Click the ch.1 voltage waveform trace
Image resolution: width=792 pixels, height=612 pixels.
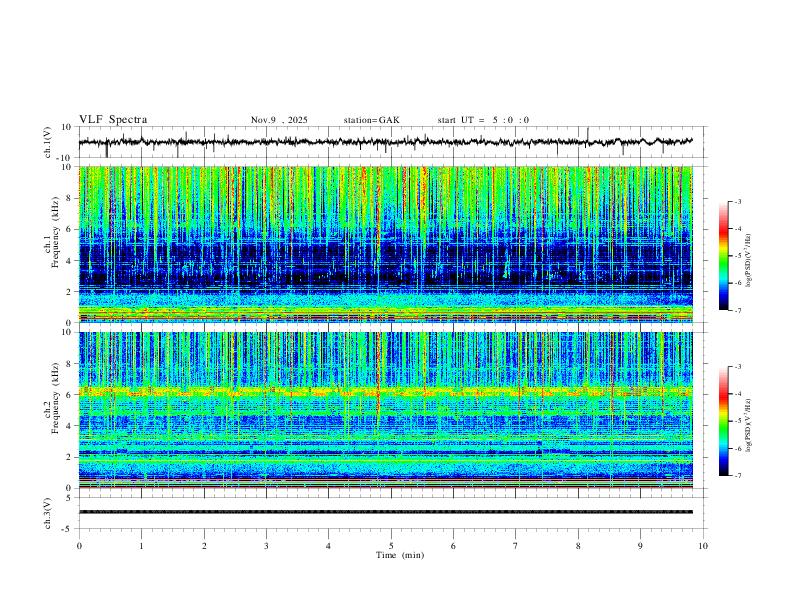point(385,142)
